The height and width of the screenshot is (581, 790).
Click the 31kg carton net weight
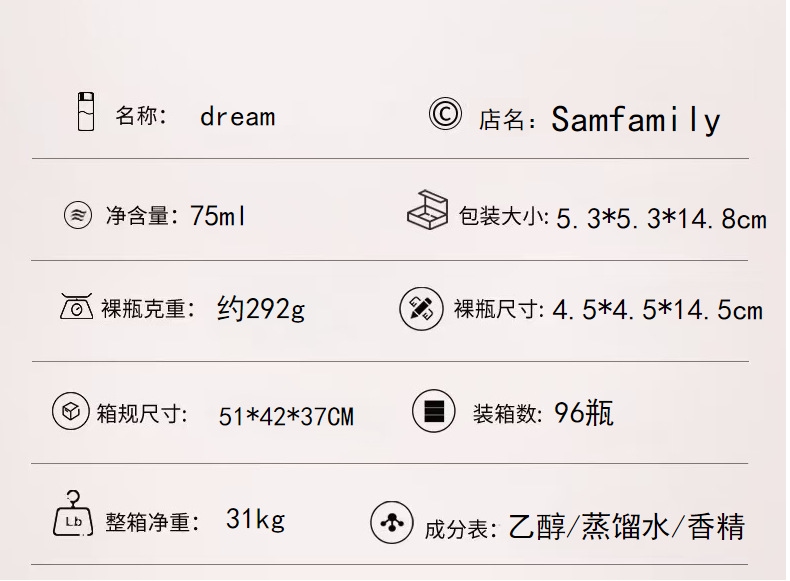coord(255,519)
